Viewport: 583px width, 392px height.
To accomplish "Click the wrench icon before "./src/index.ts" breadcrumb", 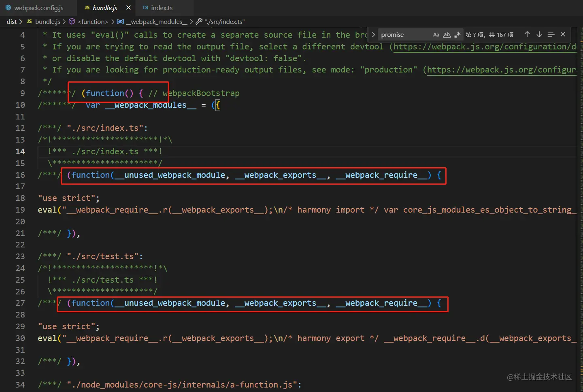I will [199, 21].
